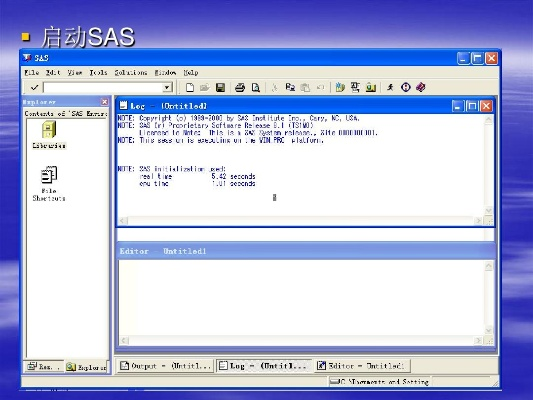Image resolution: width=533 pixels, height=400 pixels.
Task: Activate the Editor - Untitled1 window button
Action: pyautogui.click(x=362, y=366)
